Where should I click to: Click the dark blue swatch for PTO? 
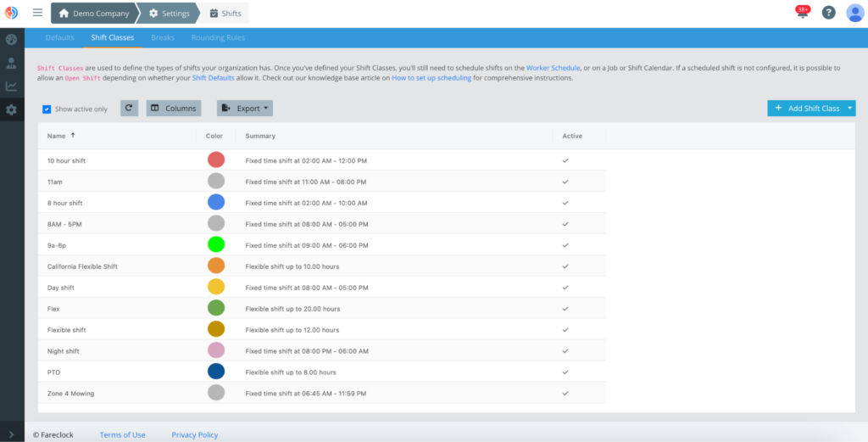pyautogui.click(x=216, y=372)
